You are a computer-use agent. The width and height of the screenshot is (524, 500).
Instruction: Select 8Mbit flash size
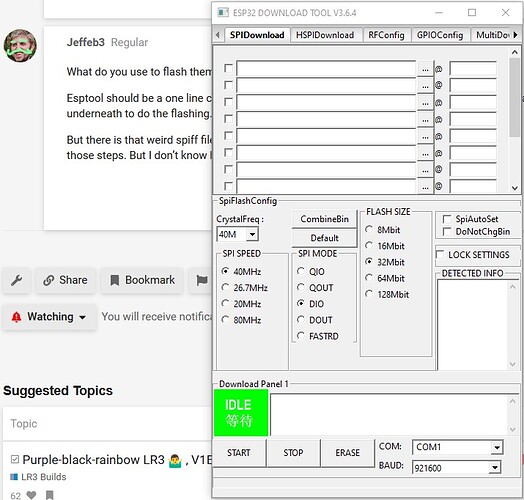pos(369,229)
